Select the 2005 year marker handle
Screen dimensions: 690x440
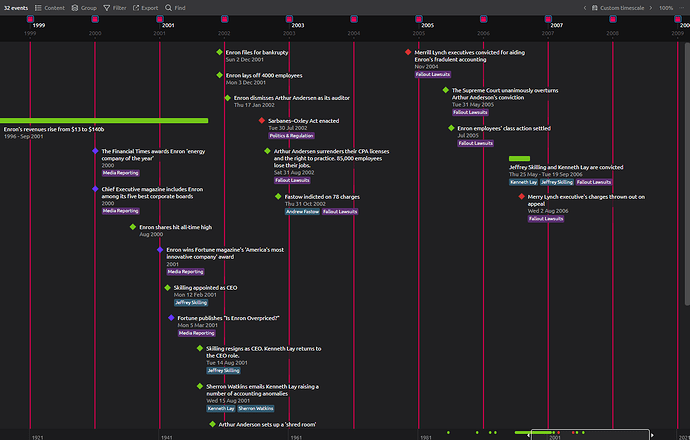418,19
